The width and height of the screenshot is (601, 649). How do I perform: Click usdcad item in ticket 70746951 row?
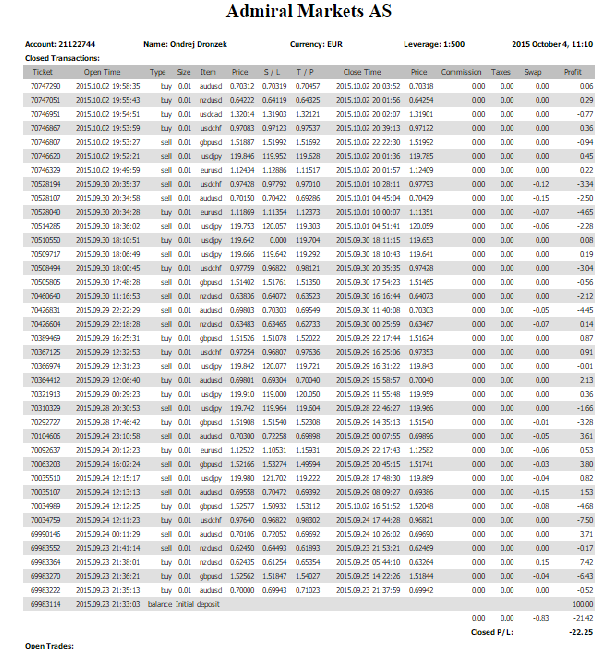tap(211, 114)
